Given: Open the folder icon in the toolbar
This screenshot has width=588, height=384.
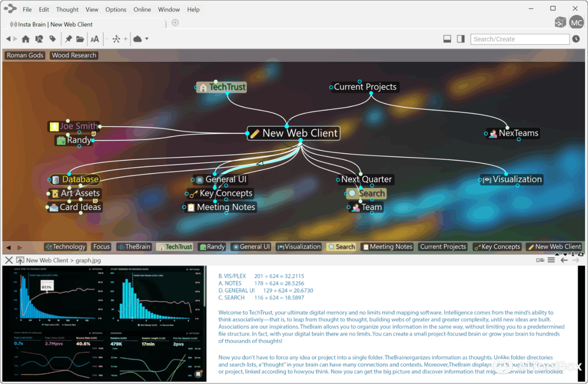Looking at the screenshot, I should point(80,39).
